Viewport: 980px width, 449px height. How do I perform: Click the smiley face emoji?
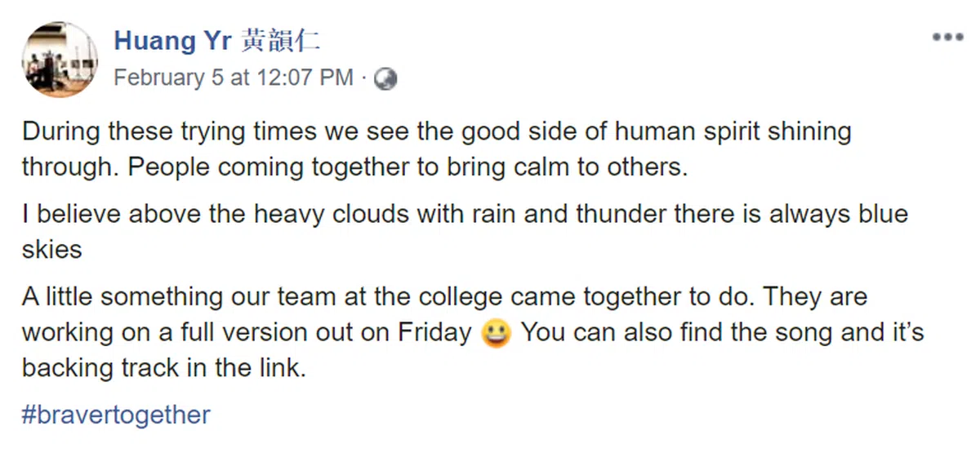click(497, 334)
